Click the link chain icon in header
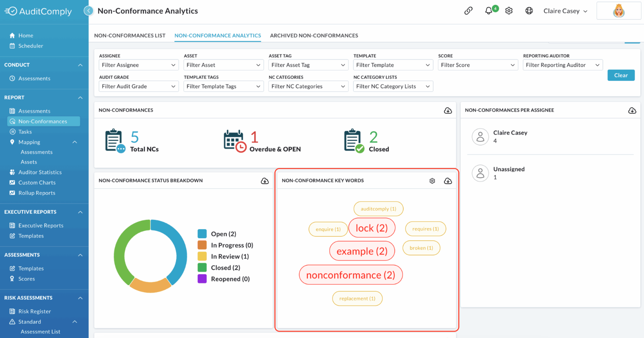644x338 pixels. pyautogui.click(x=468, y=11)
